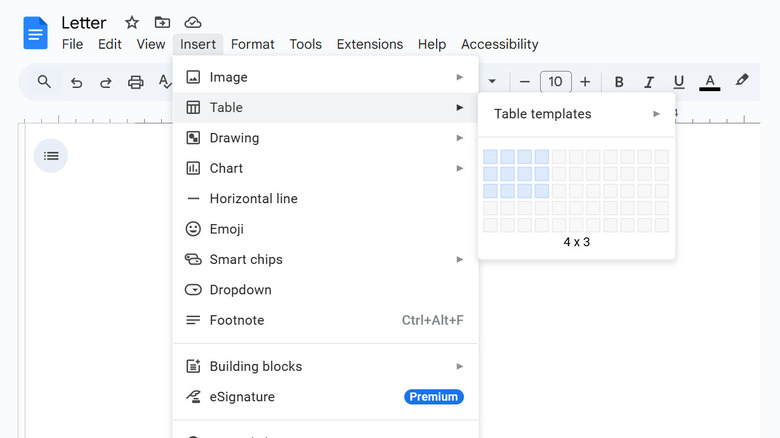
Task: Toggle underline formatting
Action: click(679, 82)
